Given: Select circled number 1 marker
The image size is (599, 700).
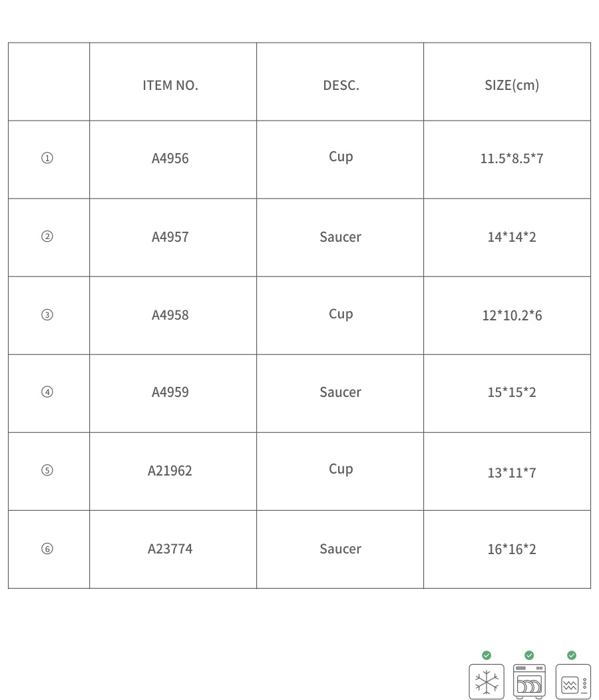Looking at the screenshot, I should coord(47,158).
